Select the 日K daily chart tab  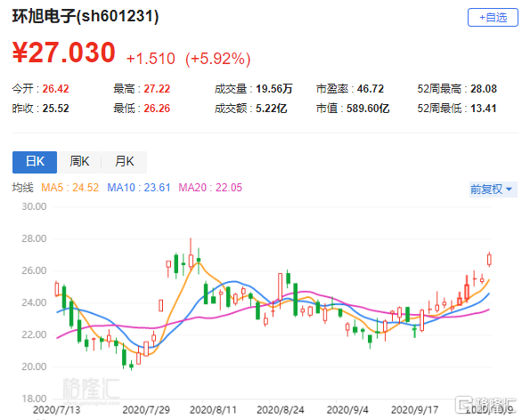(35, 162)
